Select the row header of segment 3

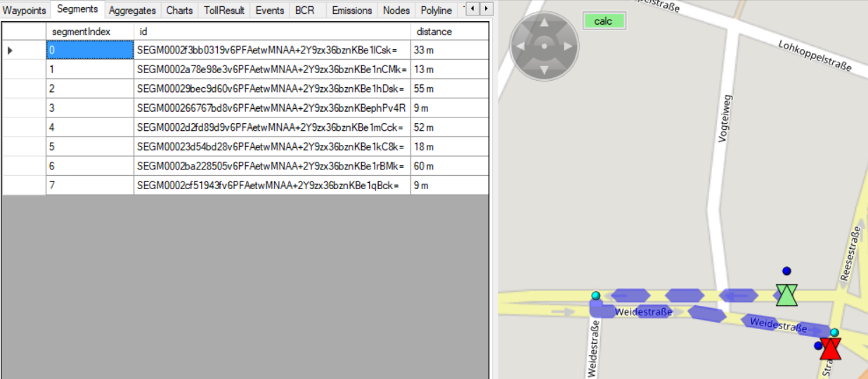tap(24, 108)
